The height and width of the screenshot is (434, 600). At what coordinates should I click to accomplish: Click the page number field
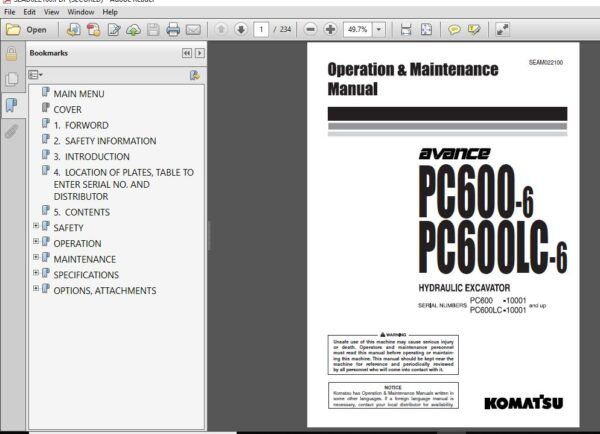(x=261, y=29)
